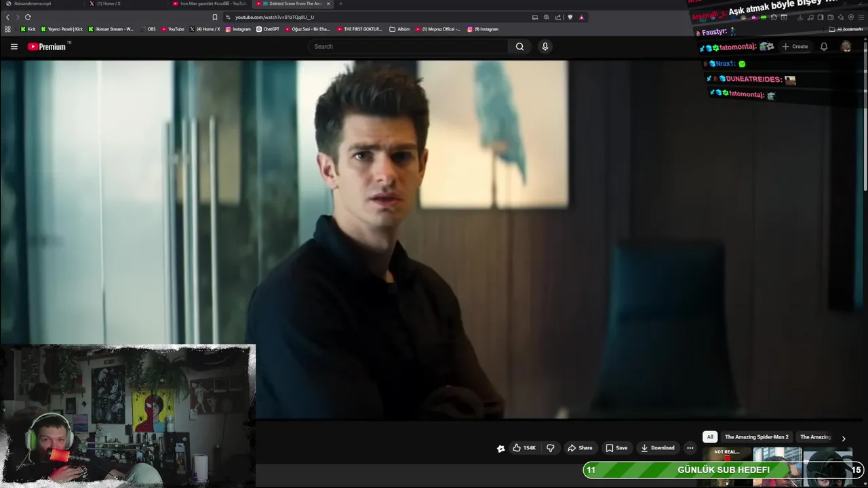This screenshot has width=868, height=488.
Task: Click the YouTube search magnifier button
Action: 519,47
